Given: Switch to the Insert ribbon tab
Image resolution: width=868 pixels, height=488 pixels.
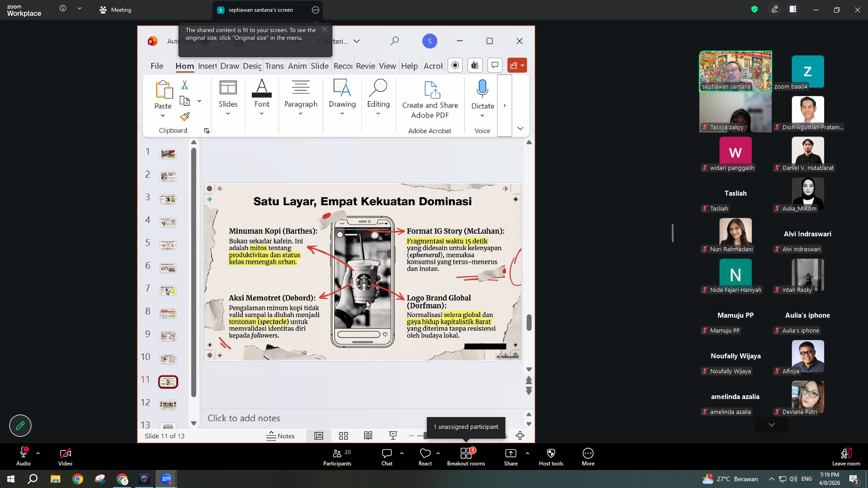Looking at the screenshot, I should click(x=207, y=66).
